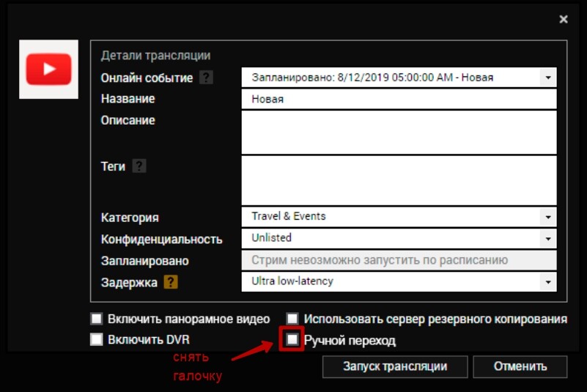Open help icon next to Теги
This screenshot has height=392, width=587.
click(139, 166)
